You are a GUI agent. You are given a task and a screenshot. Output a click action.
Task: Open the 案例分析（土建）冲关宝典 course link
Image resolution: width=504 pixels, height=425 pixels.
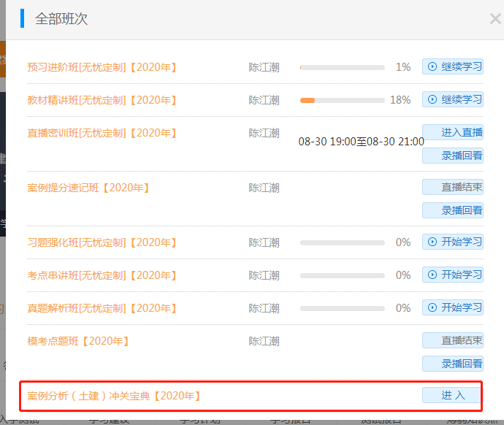point(114,396)
